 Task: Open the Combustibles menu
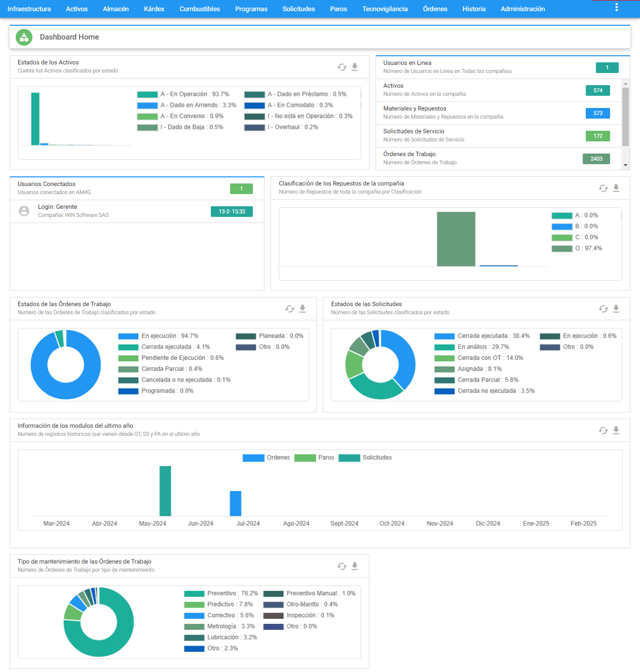200,9
